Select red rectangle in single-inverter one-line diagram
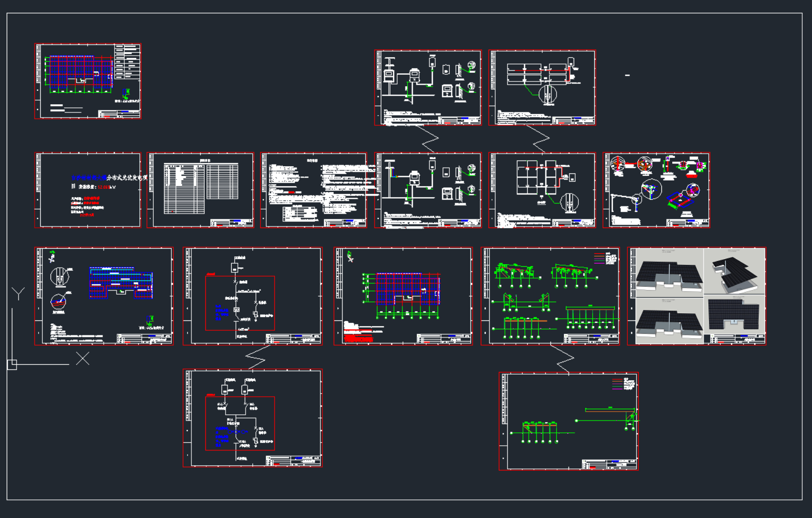This screenshot has width=812, height=518. tap(240, 303)
